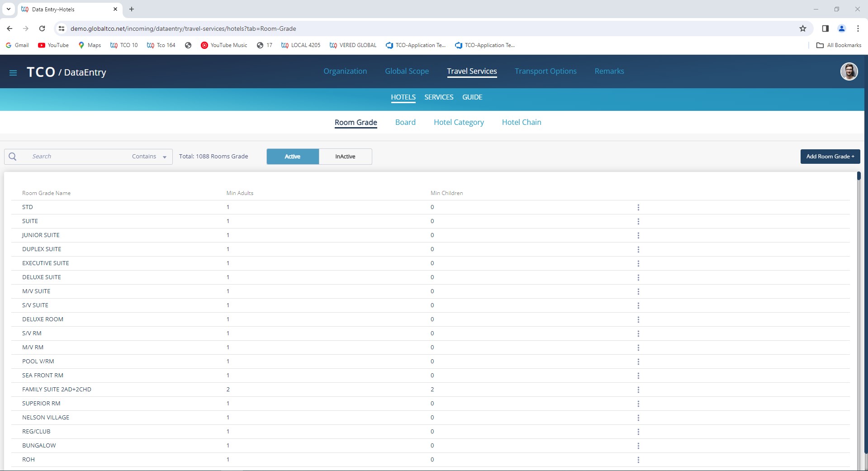
Task: Open the VERED GLOBAL bookmark
Action: click(x=353, y=45)
